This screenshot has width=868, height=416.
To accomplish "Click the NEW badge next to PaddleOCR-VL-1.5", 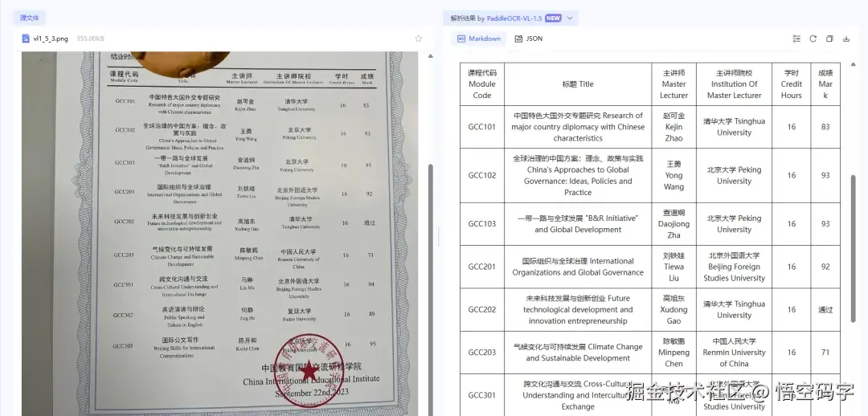I will point(552,18).
